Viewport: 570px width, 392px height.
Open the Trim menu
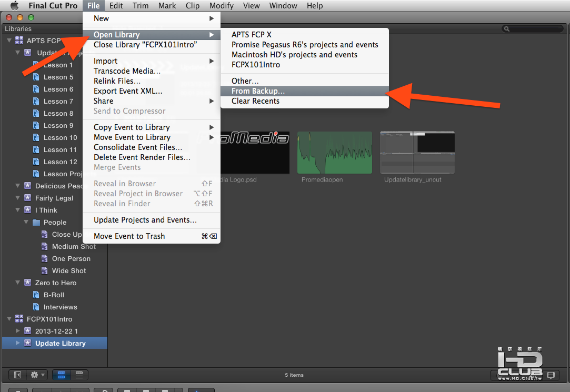coord(141,5)
